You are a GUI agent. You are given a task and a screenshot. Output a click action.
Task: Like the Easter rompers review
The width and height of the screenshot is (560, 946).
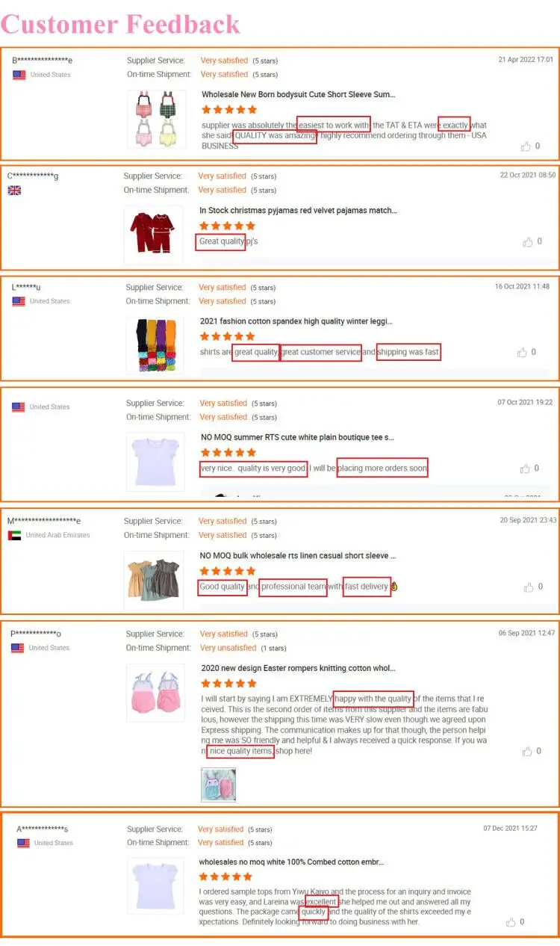pos(527,751)
